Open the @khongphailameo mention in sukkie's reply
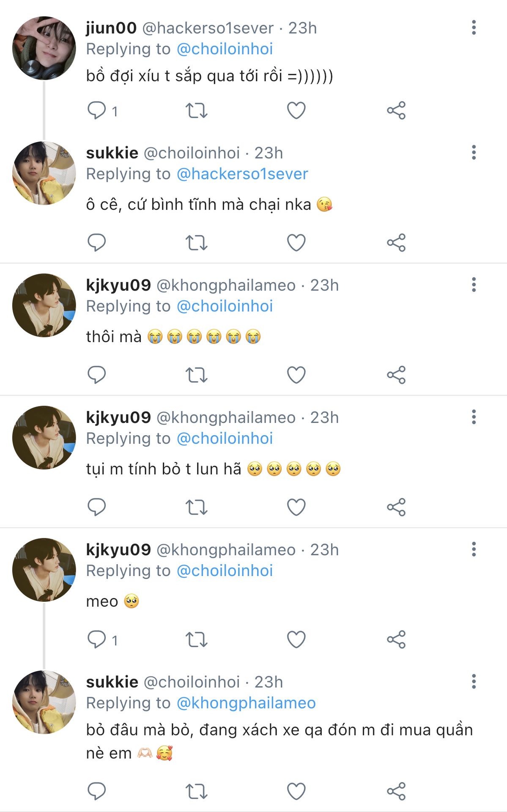This screenshot has width=507, height=812. pos(246,703)
